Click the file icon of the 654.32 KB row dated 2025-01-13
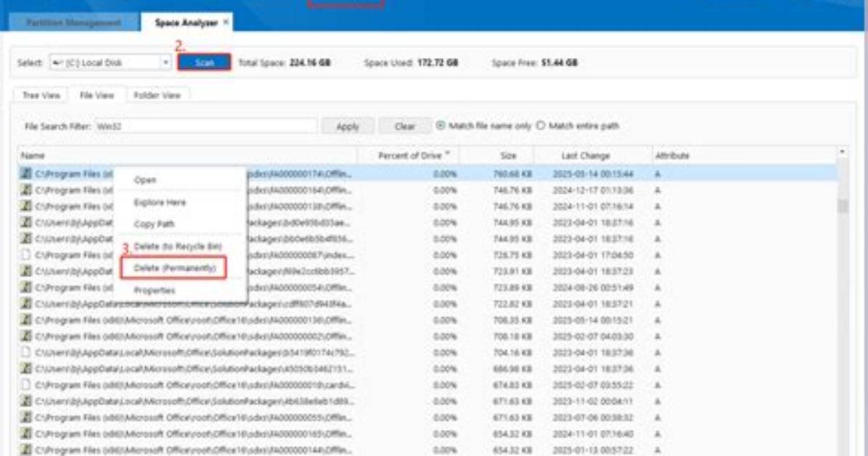868x456 pixels. pyautogui.click(x=26, y=450)
